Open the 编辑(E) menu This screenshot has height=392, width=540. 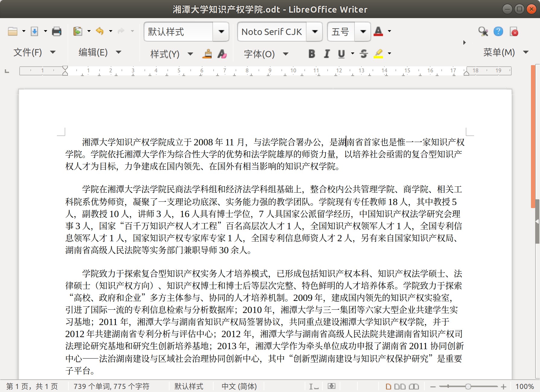[100, 52]
